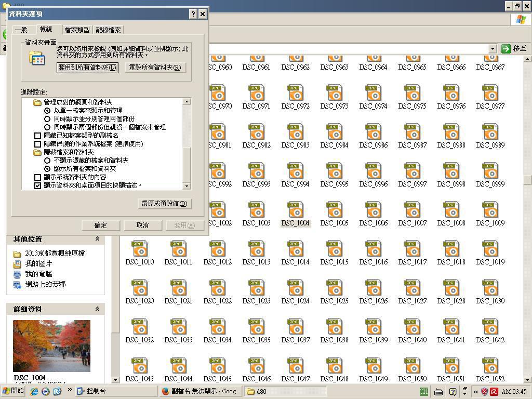Select the DSC_1030 file icon
The image size is (532, 399).
[x=490, y=288]
